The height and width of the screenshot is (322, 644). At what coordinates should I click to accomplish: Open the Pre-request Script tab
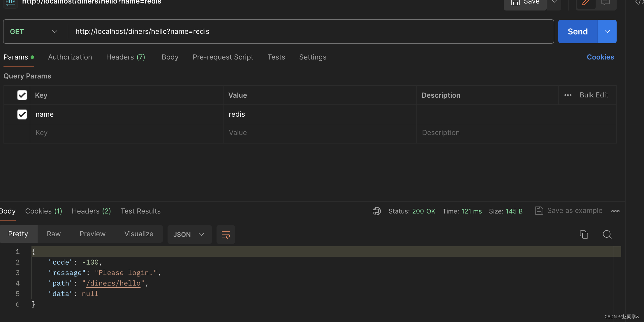(223, 57)
